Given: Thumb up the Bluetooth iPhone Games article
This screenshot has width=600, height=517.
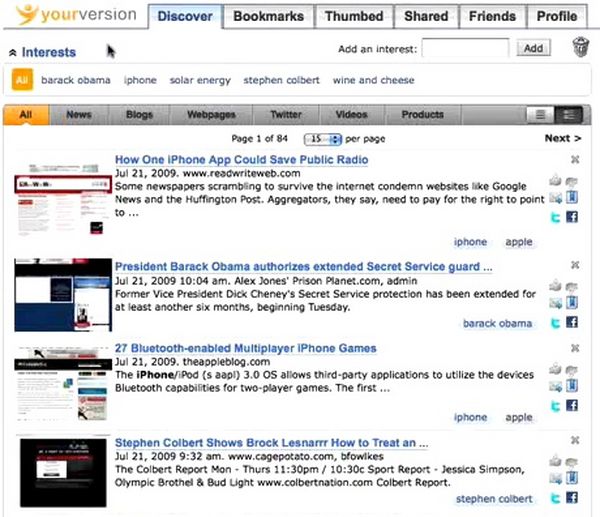Looking at the screenshot, I should pos(555,369).
